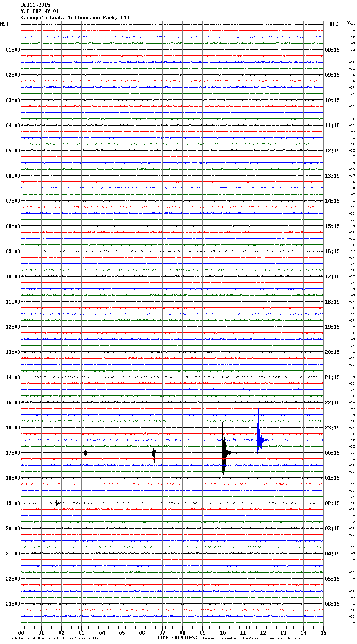The height and width of the screenshot is (644, 357).
Task: Select the 22:15 UTC time label
Action: [332, 403]
